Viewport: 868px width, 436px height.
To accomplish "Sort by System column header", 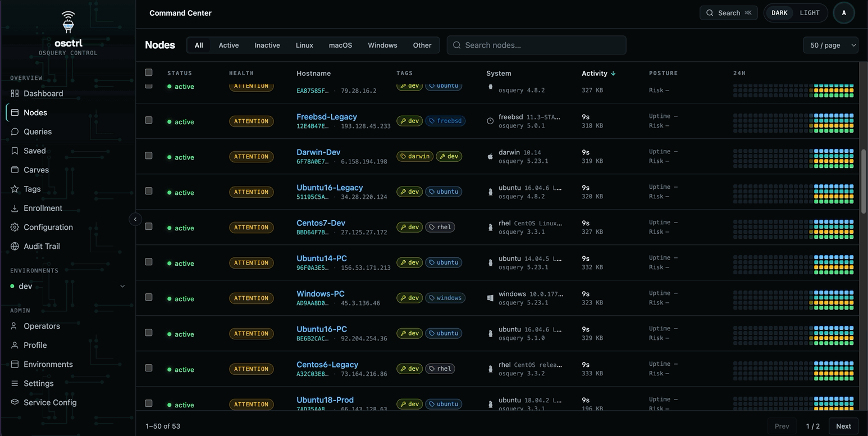I will [499, 73].
